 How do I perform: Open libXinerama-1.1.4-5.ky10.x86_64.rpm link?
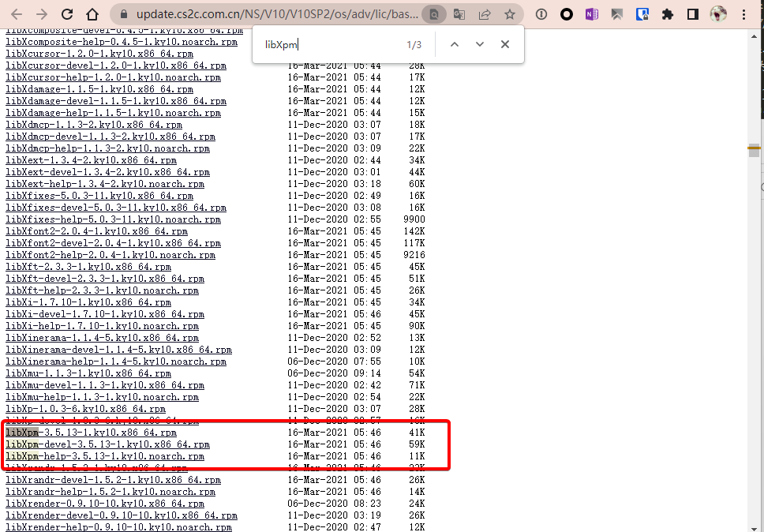coord(103,338)
